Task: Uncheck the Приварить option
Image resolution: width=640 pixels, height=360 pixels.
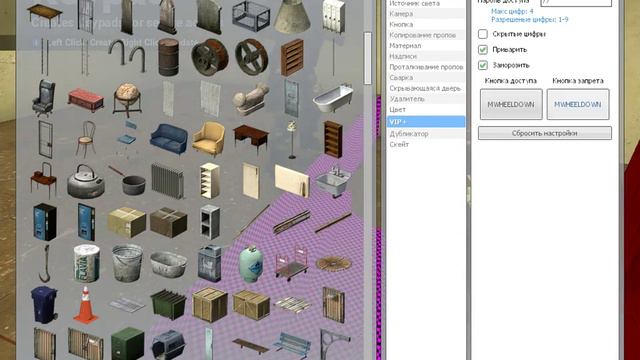Action: [x=483, y=49]
